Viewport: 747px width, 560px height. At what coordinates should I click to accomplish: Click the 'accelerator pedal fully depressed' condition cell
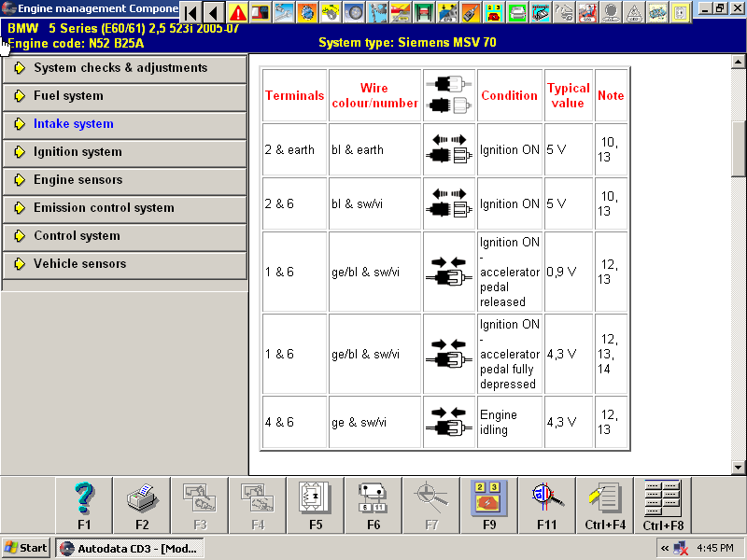point(510,354)
